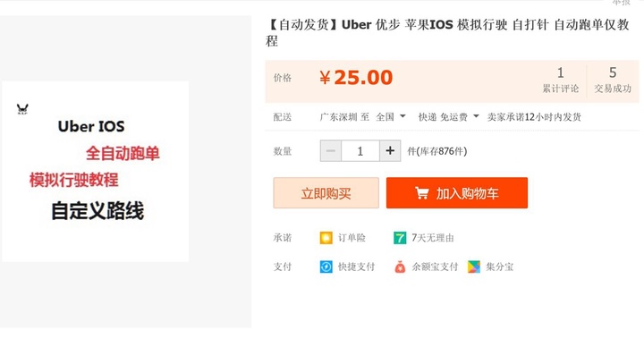This screenshot has width=644, height=339.
Task: Click the 订单险 promise icon
Action: pyautogui.click(x=326, y=238)
